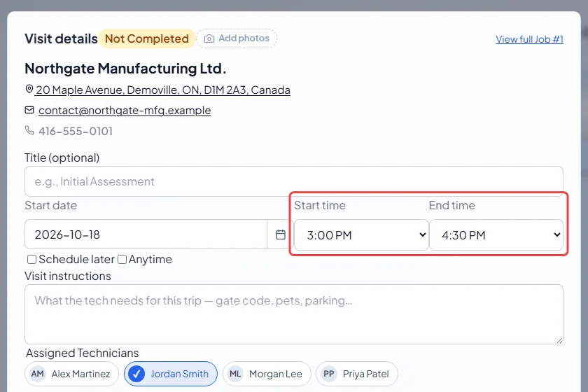Click the phone number 416-555-0101
Viewport: 588px width, 392px height.
click(x=76, y=131)
